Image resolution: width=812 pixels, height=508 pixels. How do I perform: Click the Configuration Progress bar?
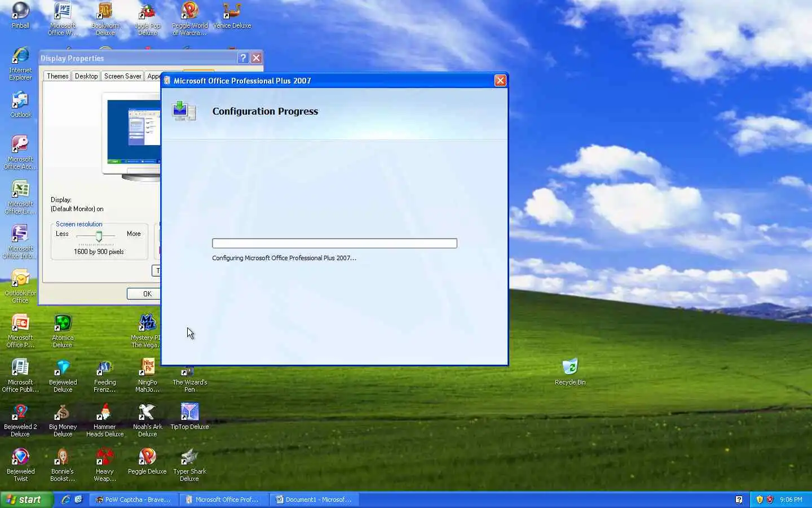(334, 243)
